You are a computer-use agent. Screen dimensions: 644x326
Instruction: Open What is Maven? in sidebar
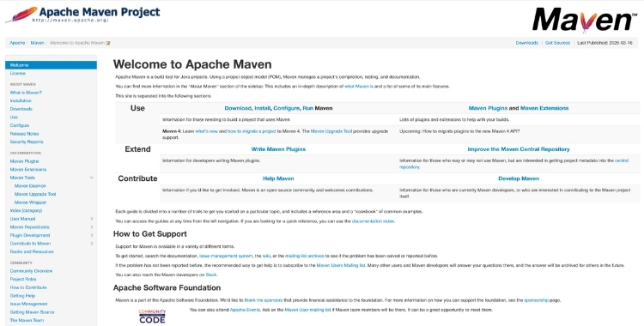(26, 93)
